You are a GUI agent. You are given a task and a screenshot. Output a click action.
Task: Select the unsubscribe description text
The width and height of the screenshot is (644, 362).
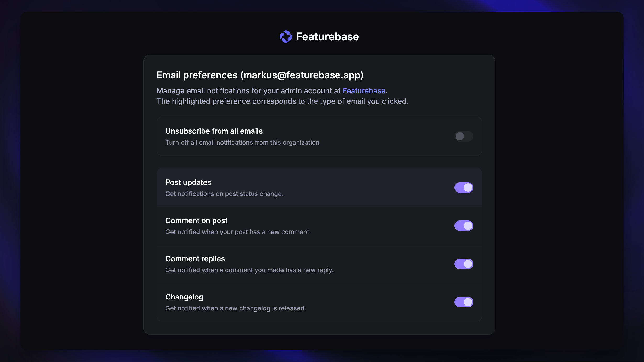242,142
